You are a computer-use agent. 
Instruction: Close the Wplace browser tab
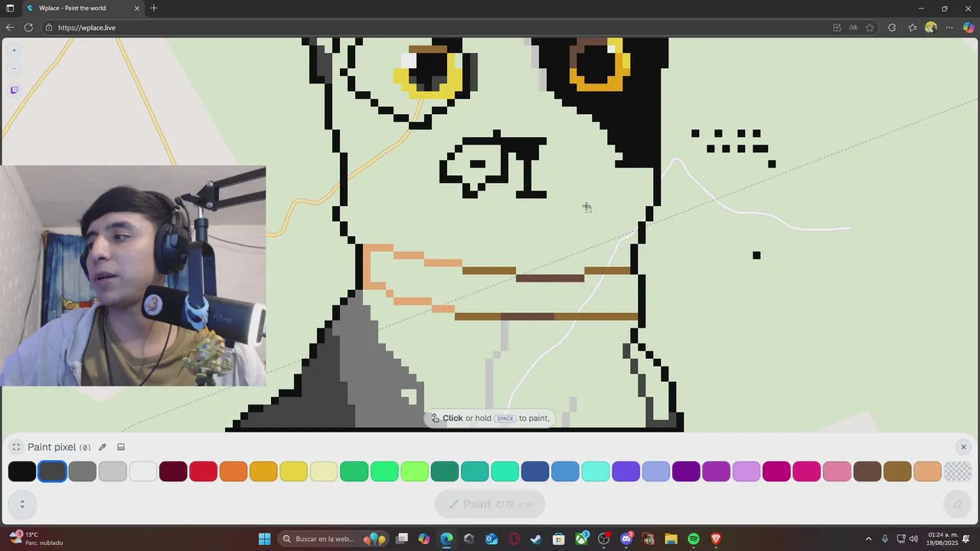pos(137,8)
